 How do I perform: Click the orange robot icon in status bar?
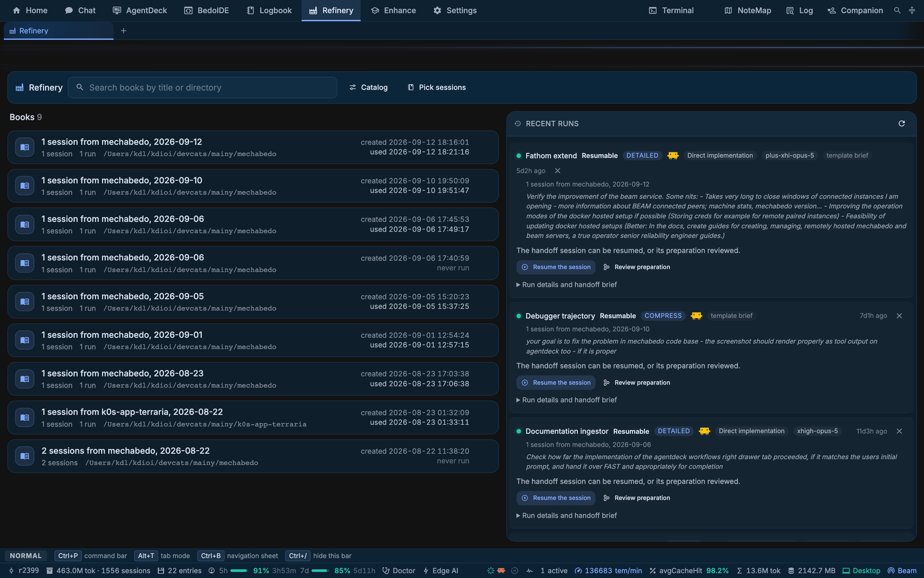pos(501,571)
